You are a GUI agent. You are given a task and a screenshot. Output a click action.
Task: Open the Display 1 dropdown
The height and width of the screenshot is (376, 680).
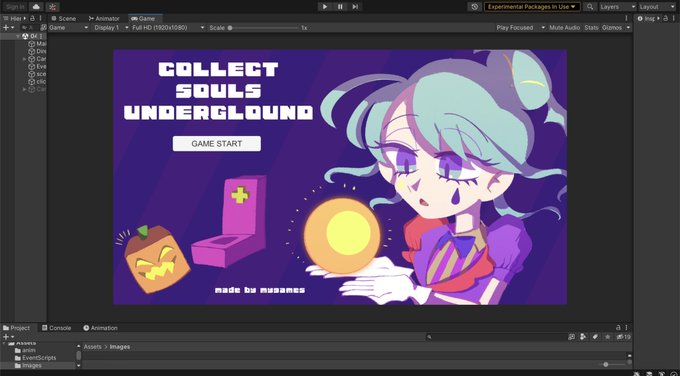coord(111,27)
